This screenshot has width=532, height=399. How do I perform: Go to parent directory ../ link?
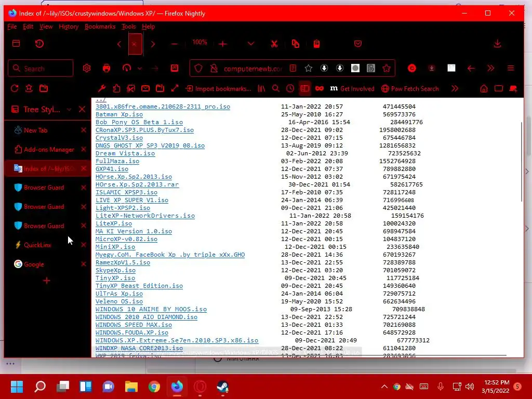(101, 99)
